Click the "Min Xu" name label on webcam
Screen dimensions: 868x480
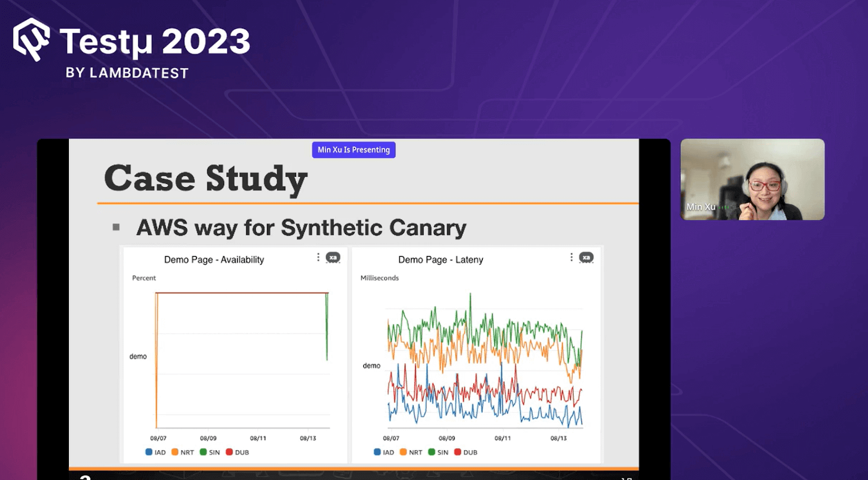pyautogui.click(x=701, y=207)
